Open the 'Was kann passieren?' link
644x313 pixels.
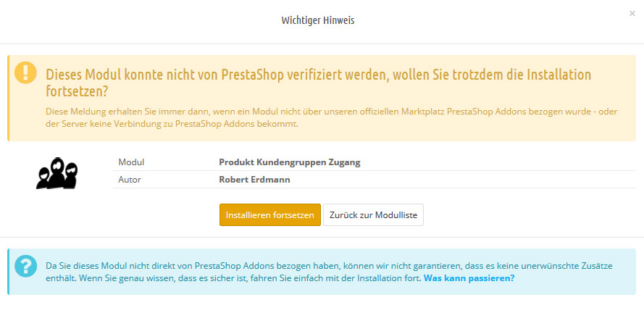[x=469, y=278]
